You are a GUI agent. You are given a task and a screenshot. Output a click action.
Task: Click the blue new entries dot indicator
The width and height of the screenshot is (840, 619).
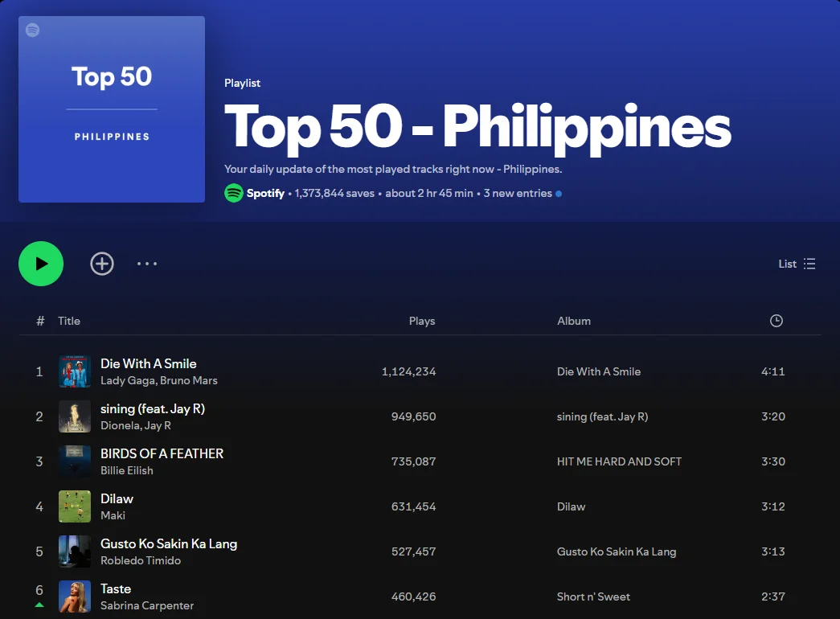pos(559,194)
